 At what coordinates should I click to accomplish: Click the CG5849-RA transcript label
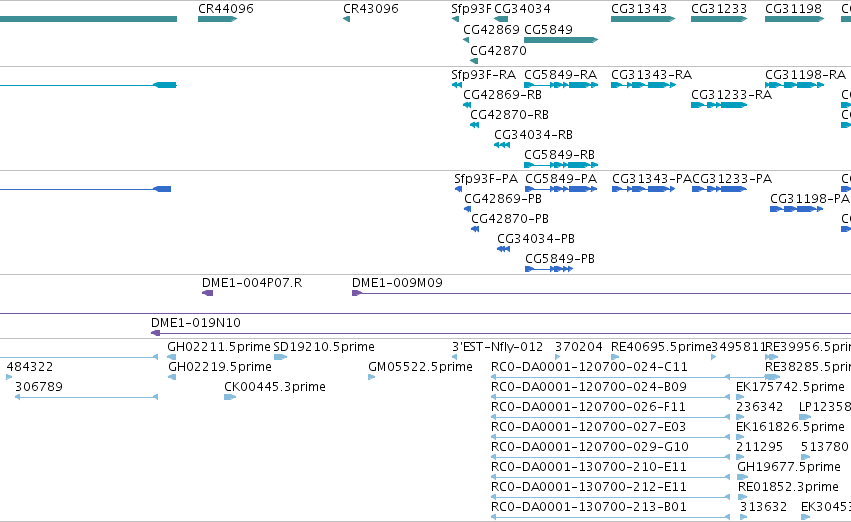[560, 74]
